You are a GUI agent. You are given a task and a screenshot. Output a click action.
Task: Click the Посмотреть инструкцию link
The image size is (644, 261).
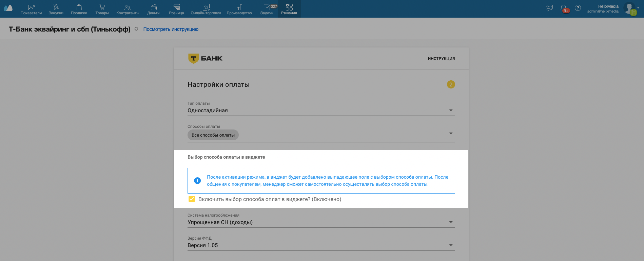tap(171, 29)
